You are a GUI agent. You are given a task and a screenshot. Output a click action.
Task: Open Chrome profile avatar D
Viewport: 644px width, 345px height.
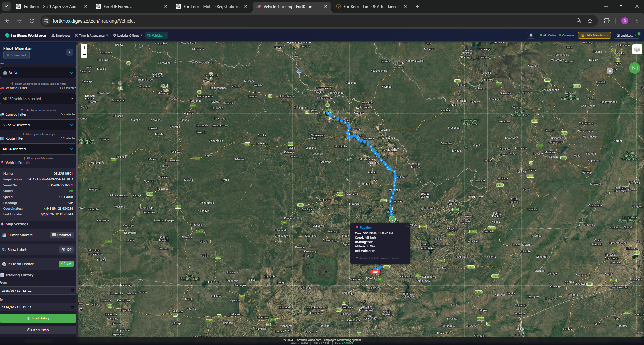click(625, 21)
